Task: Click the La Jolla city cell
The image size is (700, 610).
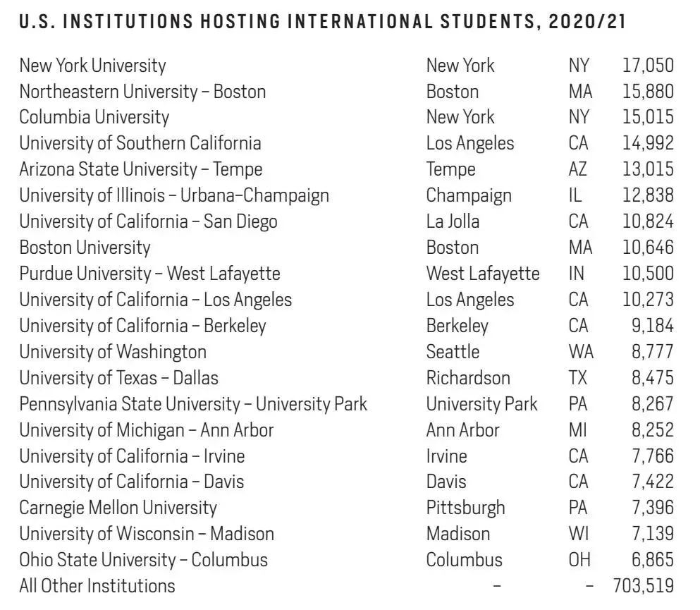Action: pos(453,221)
